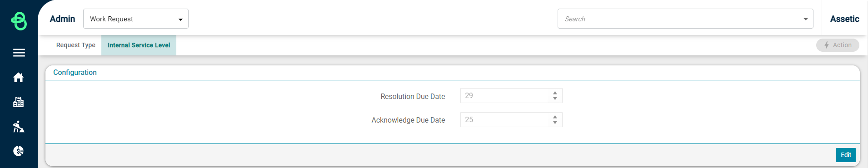Click the Edit button
The height and width of the screenshot is (168, 868).
click(x=846, y=155)
